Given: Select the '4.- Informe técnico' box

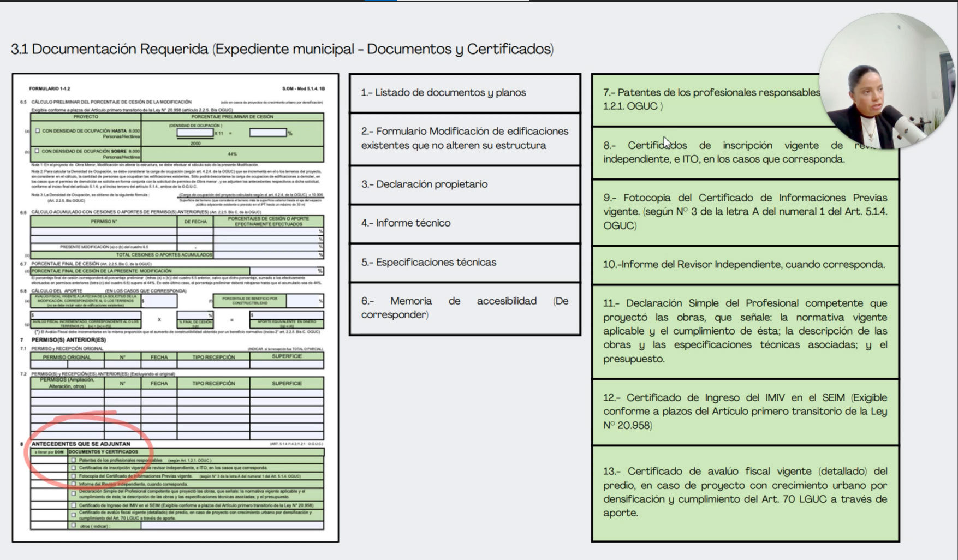Looking at the screenshot, I should (x=465, y=223).
